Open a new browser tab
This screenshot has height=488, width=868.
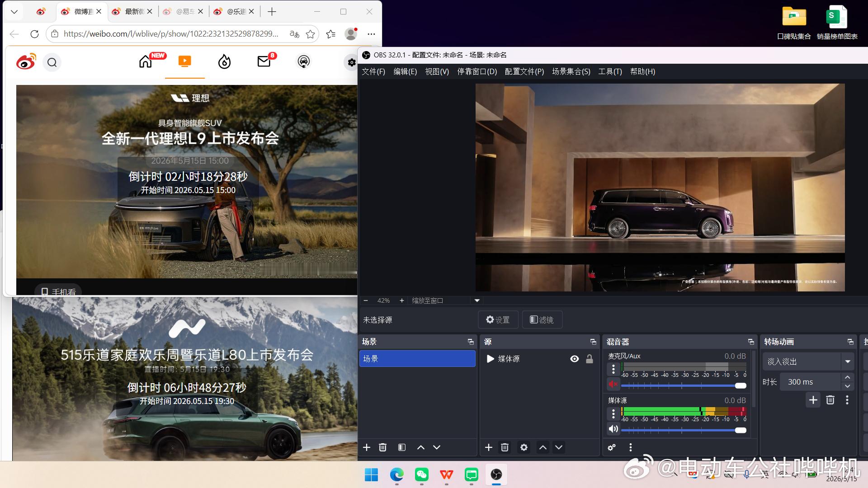tap(272, 12)
